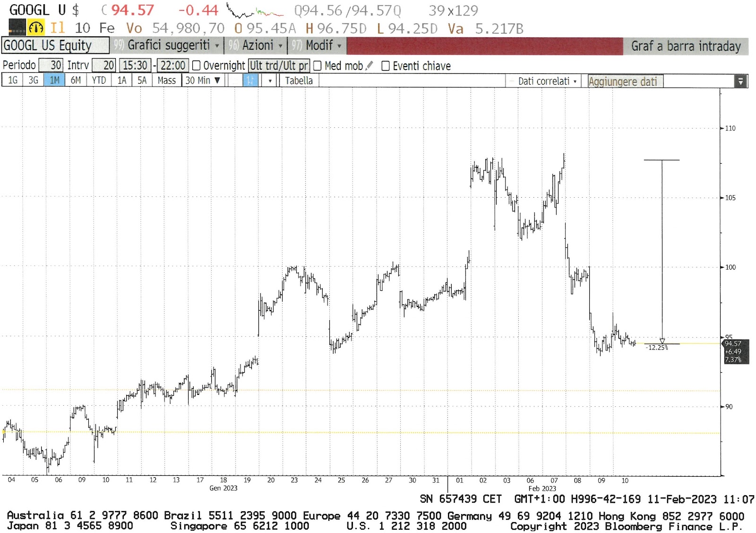
Task: Click the high price H 96.75D
Action: click(x=336, y=28)
